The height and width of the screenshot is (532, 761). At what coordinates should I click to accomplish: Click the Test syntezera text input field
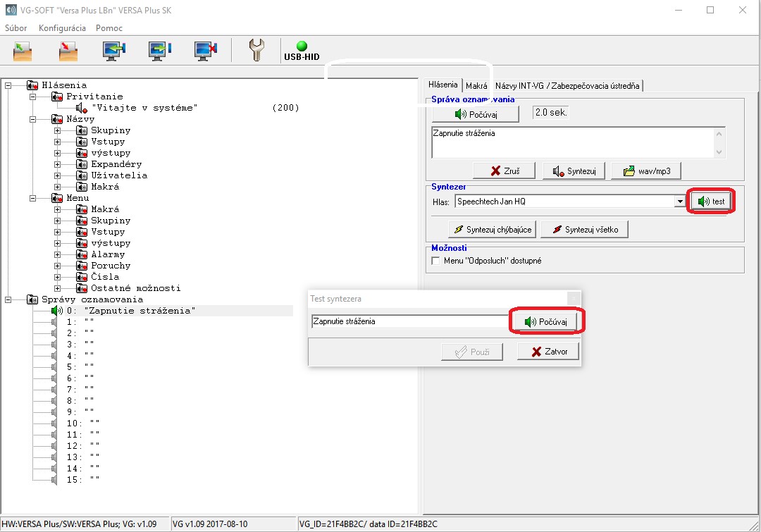(409, 321)
